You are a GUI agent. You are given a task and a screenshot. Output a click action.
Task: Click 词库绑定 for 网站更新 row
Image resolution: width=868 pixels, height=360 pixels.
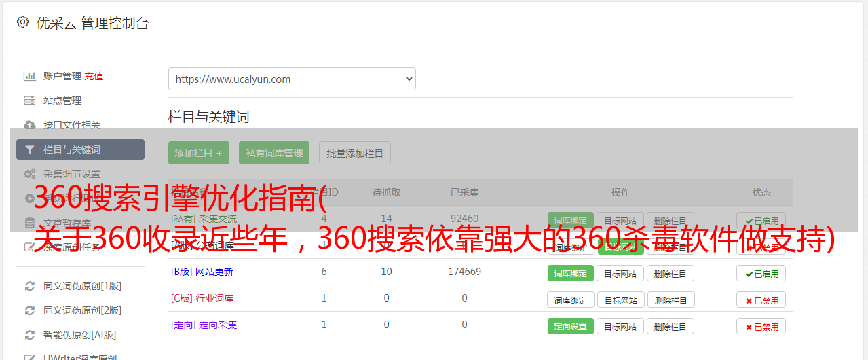[x=571, y=273]
